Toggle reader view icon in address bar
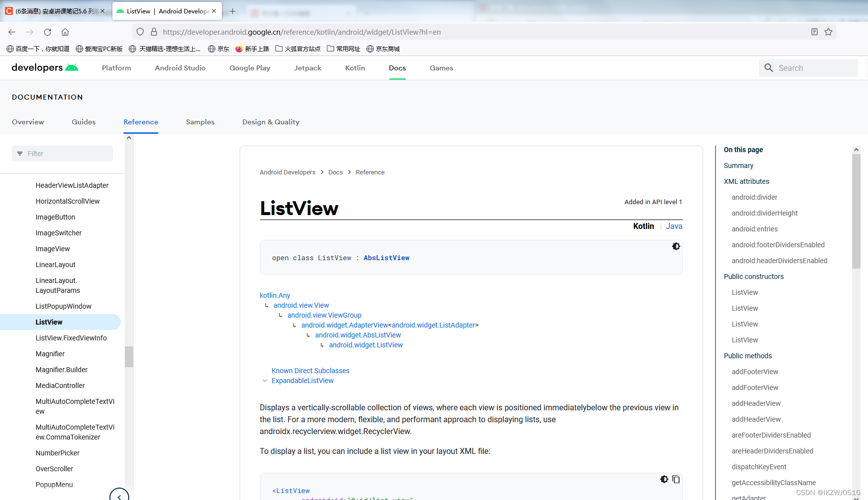Screen dimensions: 868x500 point(815,32)
